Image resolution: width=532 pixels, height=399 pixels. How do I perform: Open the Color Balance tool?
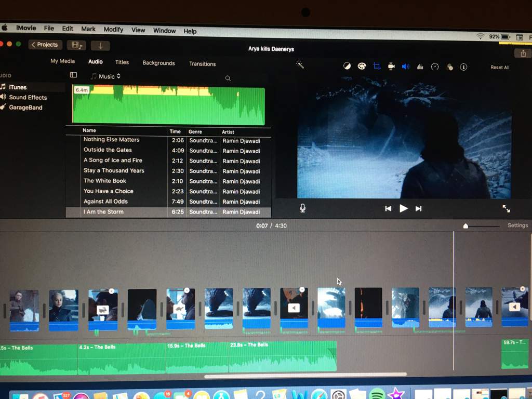(x=347, y=66)
